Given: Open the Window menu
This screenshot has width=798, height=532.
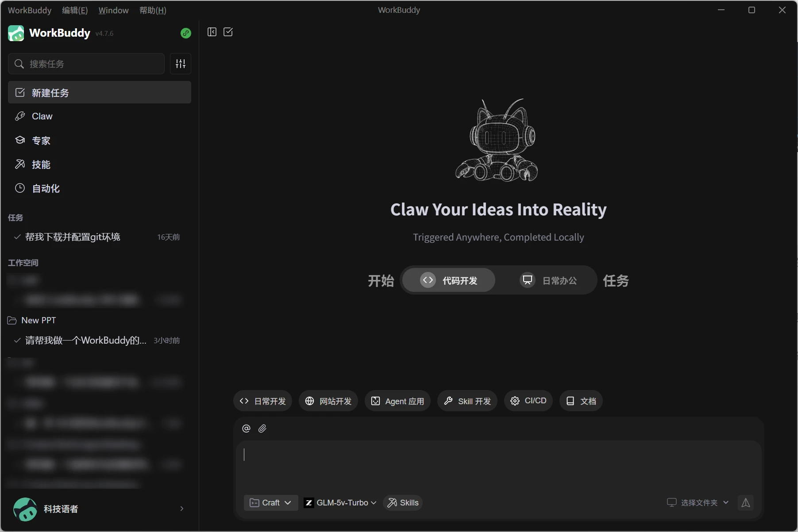Looking at the screenshot, I should pyautogui.click(x=113, y=10).
